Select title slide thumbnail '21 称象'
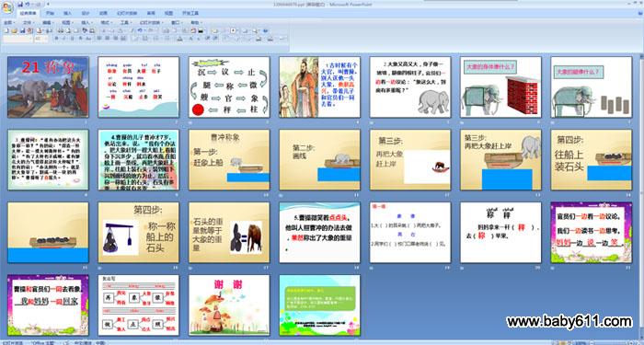Image resolution: width=644 pixels, height=345 pixels. coord(48,87)
